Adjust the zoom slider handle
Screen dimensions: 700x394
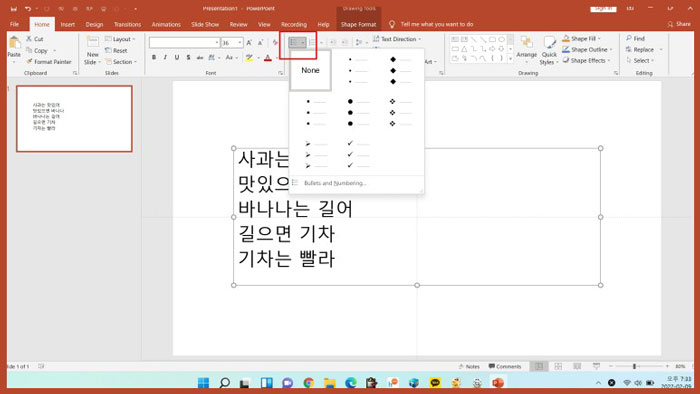[634, 366]
